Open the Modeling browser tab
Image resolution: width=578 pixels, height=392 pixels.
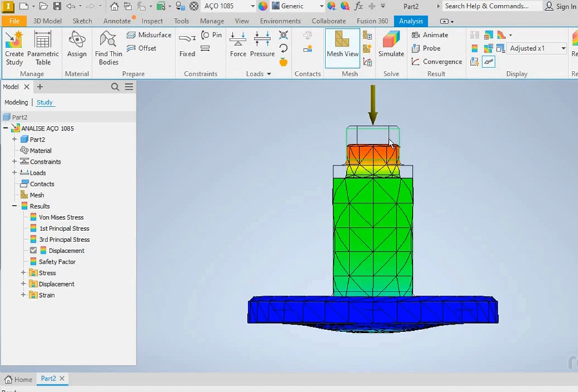(x=17, y=102)
